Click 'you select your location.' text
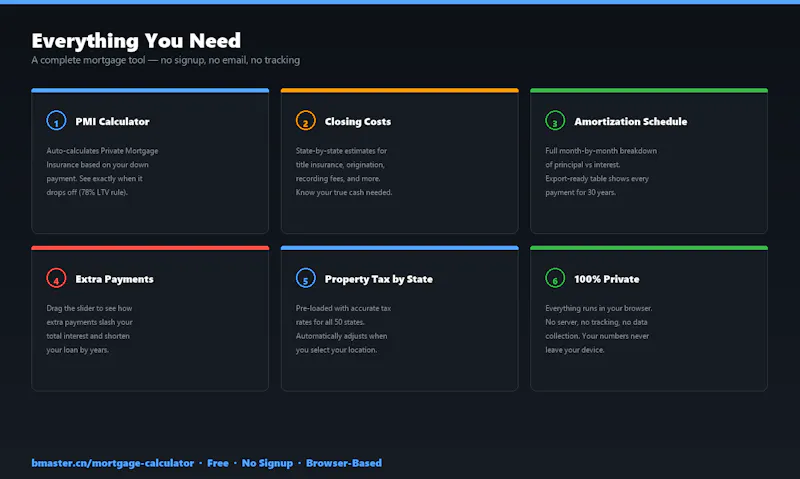Image resolution: width=800 pixels, height=479 pixels. point(336,350)
